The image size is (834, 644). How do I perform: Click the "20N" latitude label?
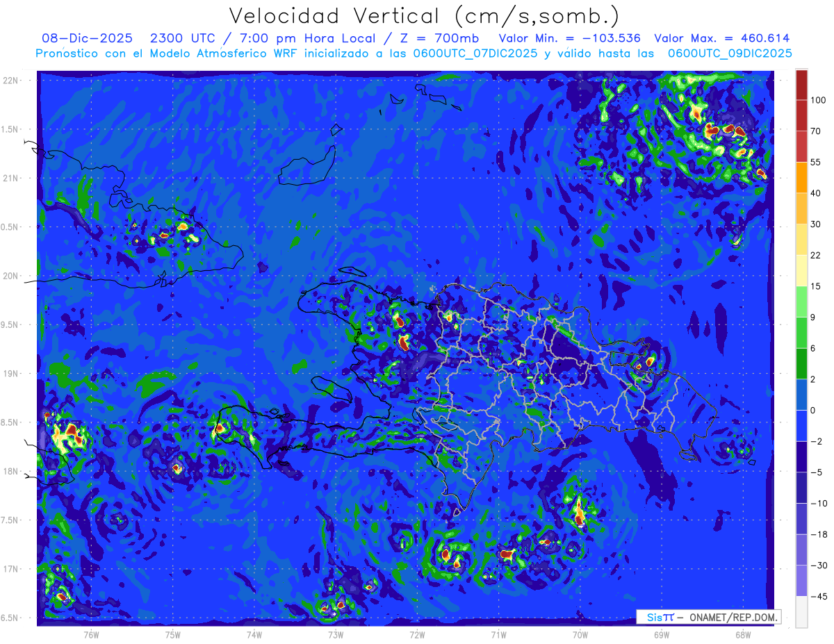point(10,276)
